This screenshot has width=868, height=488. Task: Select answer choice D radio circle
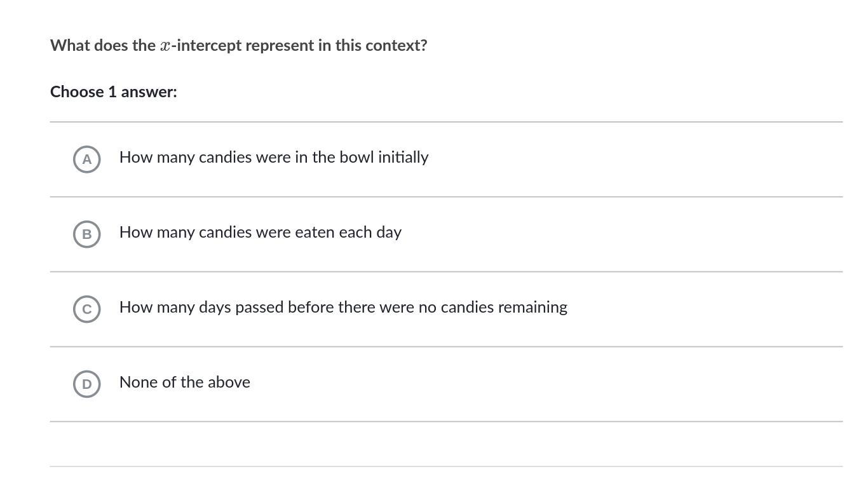pos(87,384)
